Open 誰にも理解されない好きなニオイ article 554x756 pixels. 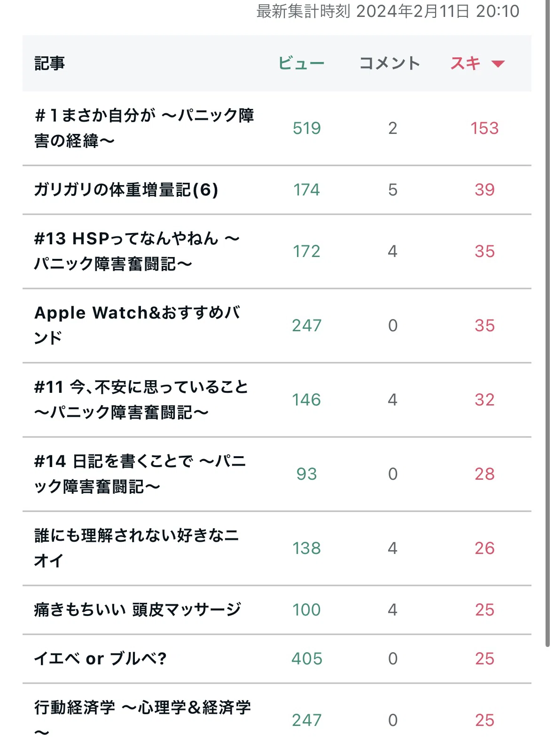pos(136,548)
